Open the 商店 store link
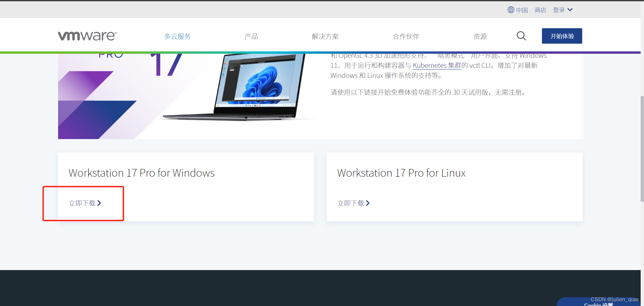The image size is (644, 306). (540, 10)
